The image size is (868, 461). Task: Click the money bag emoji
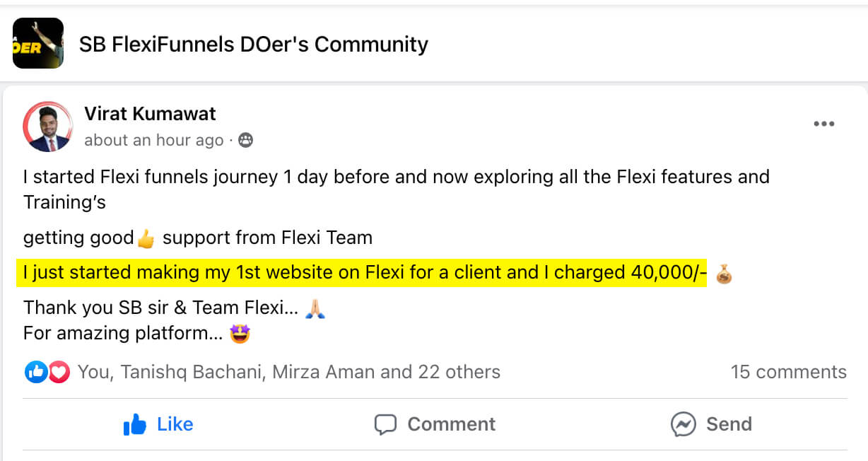coord(724,274)
